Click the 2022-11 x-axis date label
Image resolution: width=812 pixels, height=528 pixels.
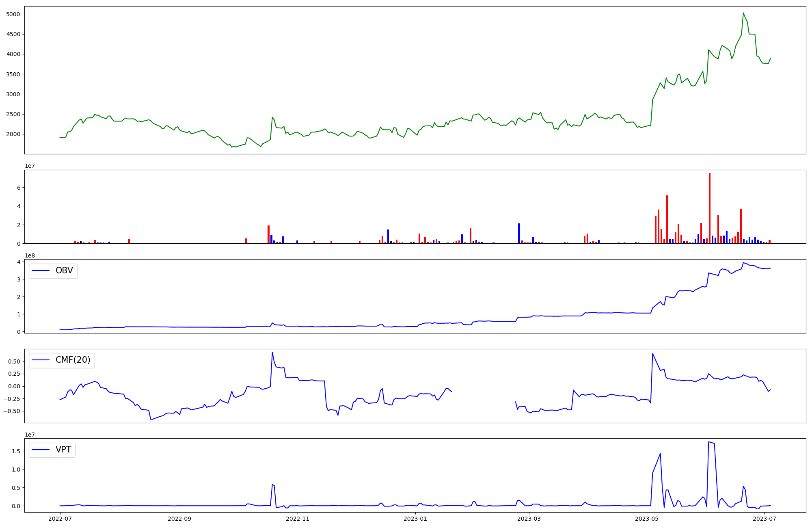298,519
